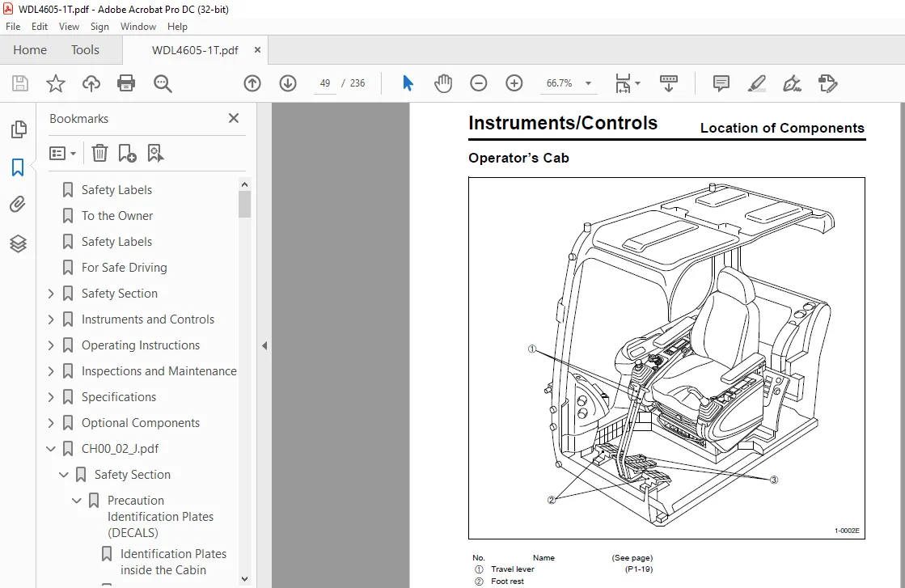The image size is (905, 588).
Task: Open the Window menu
Action: [x=138, y=27]
